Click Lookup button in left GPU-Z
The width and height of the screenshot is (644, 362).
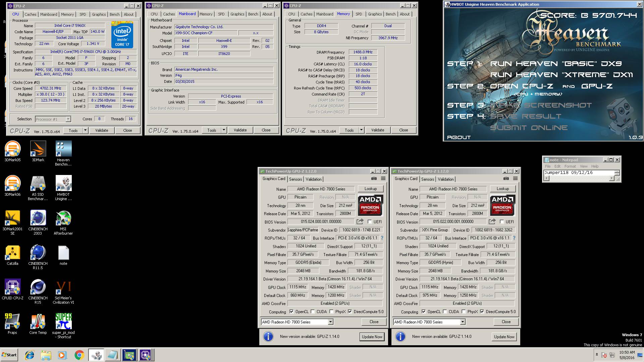(371, 189)
